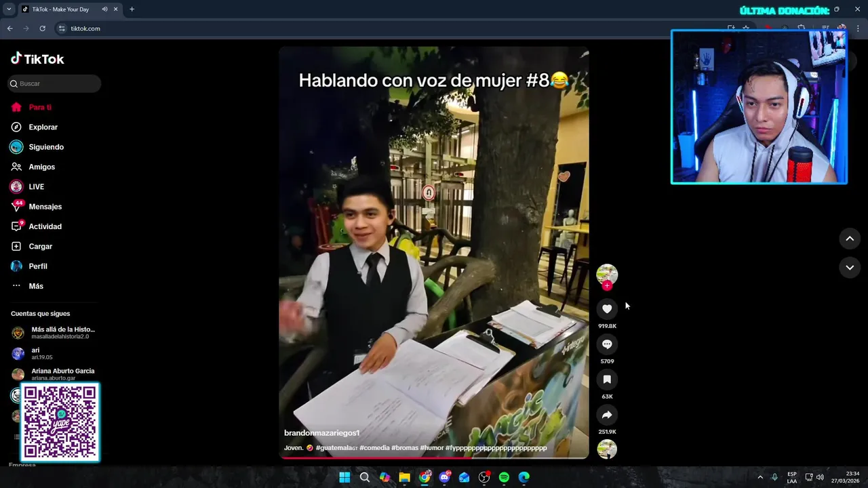Open comments with the speech bubble icon

[x=607, y=344]
